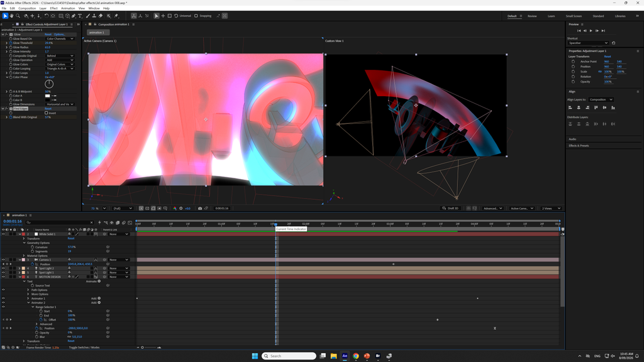Switch to the Review workspace tab
The image size is (644, 362).
tap(532, 16)
